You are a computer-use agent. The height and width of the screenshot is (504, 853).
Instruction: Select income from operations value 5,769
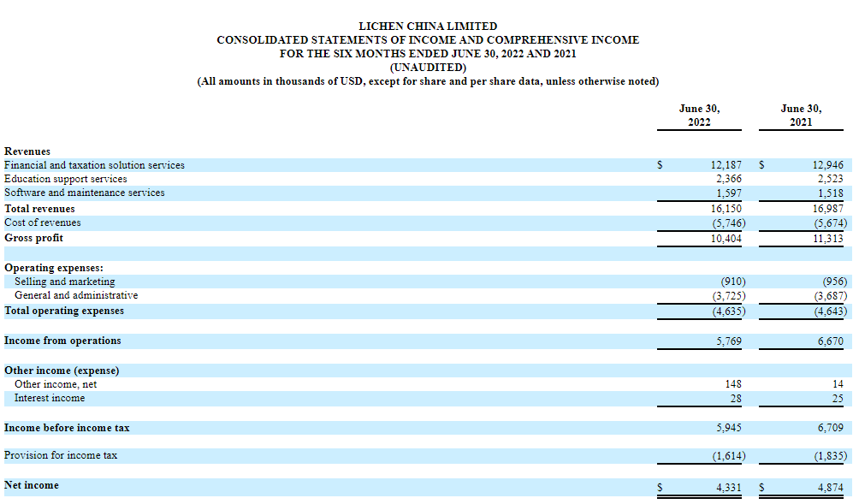point(728,341)
